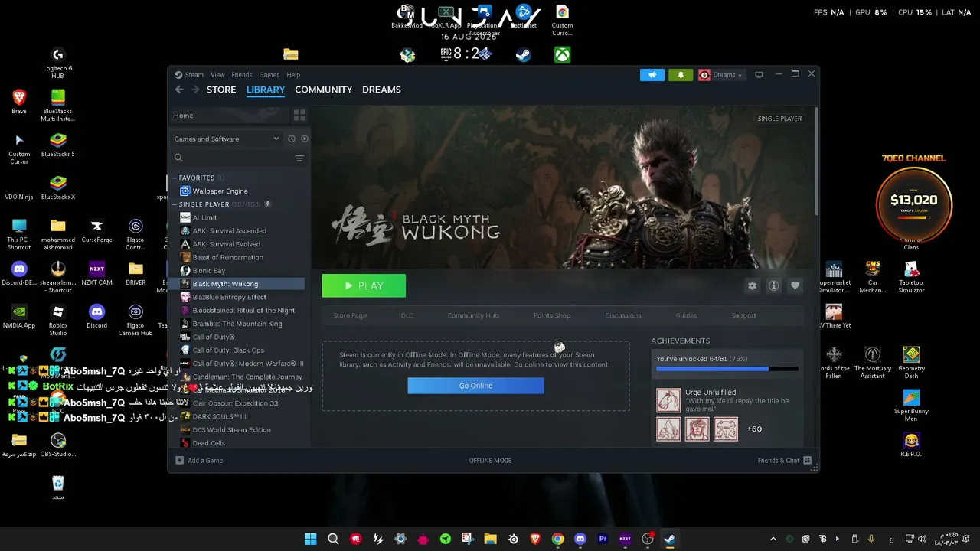Open the advanced filter options icon

tap(299, 158)
